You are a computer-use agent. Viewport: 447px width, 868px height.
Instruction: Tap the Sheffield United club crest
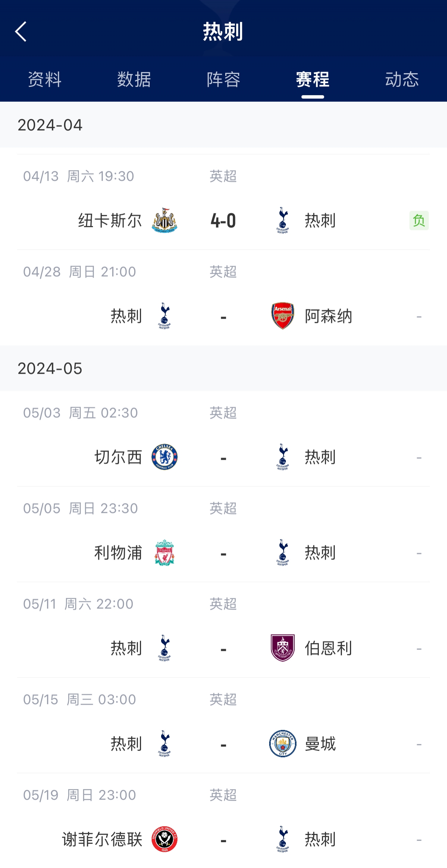coord(165,839)
